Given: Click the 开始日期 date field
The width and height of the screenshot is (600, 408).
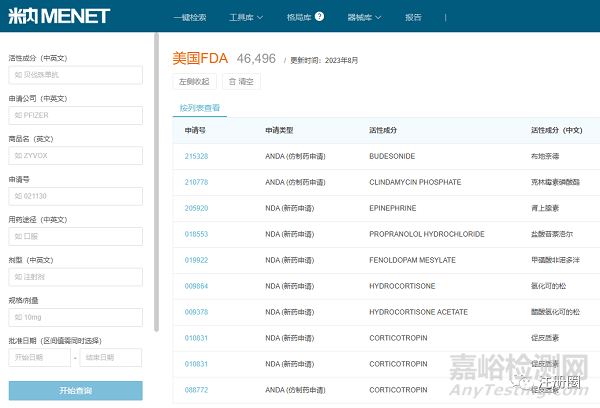Looking at the screenshot, I should coord(39,357).
